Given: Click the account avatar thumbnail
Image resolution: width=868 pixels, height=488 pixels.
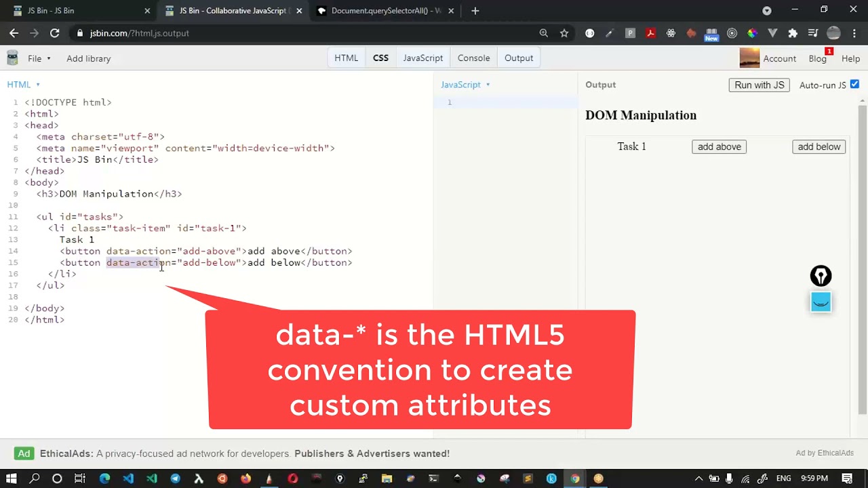Looking at the screenshot, I should (749, 58).
